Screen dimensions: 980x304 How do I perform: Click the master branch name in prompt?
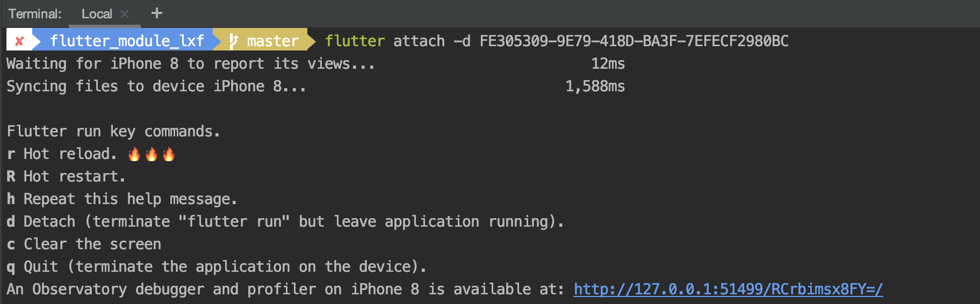pos(272,41)
